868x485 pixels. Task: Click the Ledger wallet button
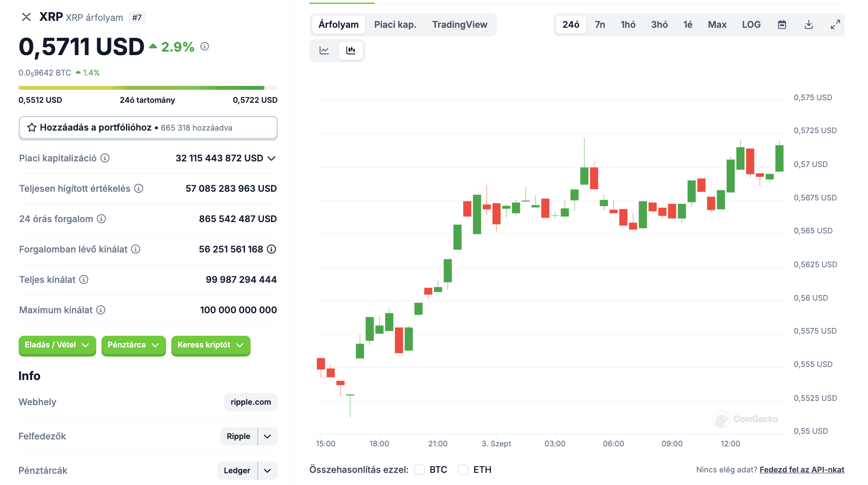[x=237, y=471]
